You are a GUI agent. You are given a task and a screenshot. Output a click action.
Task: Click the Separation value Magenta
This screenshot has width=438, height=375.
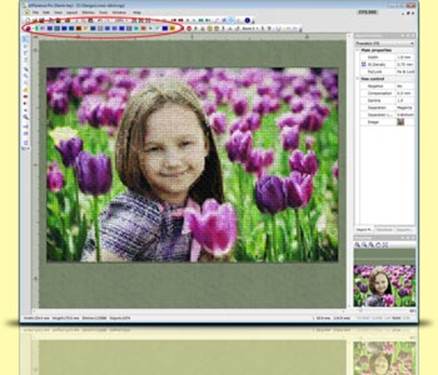405,108
